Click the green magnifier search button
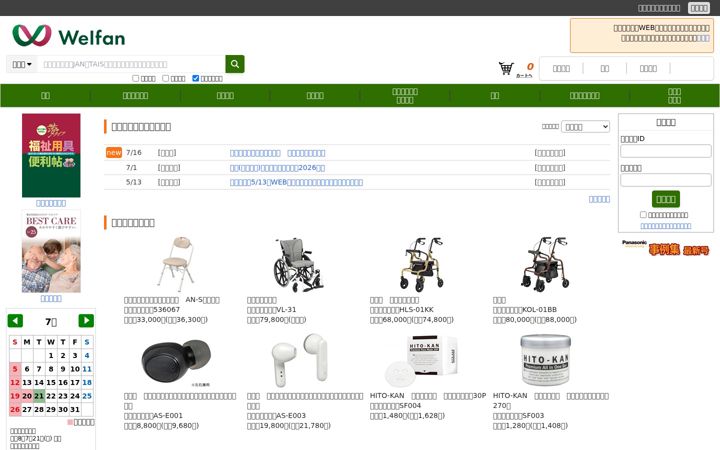Image resolution: width=720 pixels, height=450 pixels. point(235,64)
